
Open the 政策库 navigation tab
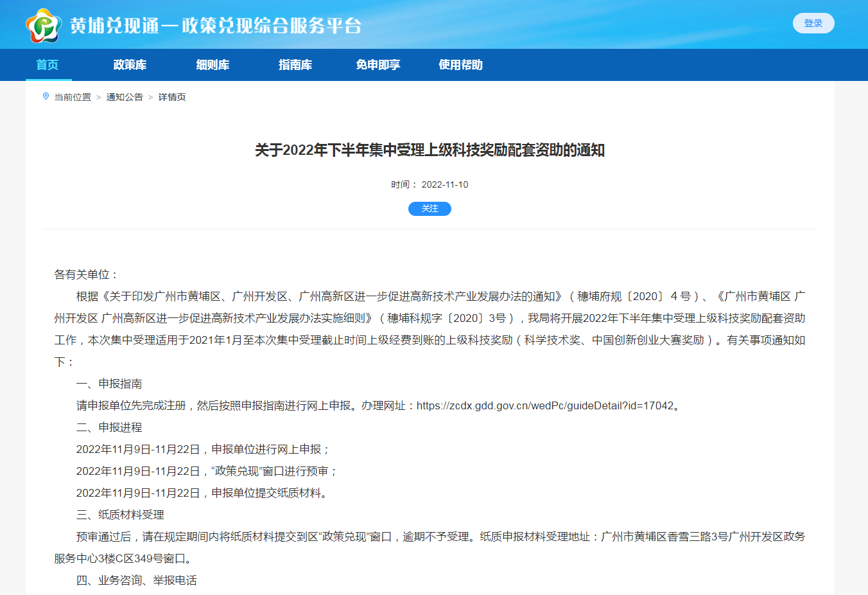pyautogui.click(x=130, y=65)
